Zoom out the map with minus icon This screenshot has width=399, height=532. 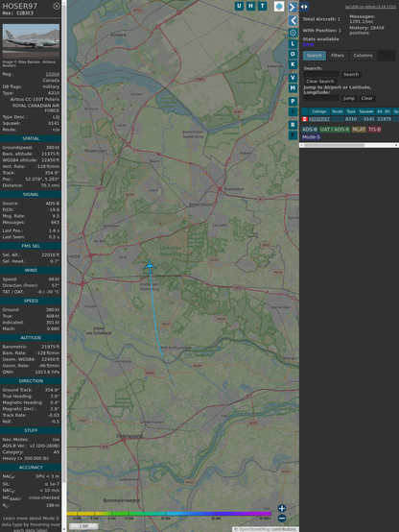tap(282, 519)
